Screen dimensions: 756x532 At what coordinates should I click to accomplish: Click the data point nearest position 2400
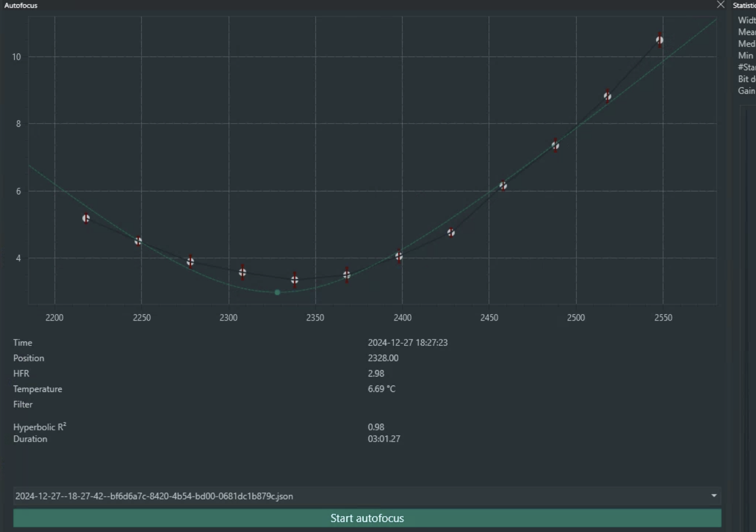399,256
